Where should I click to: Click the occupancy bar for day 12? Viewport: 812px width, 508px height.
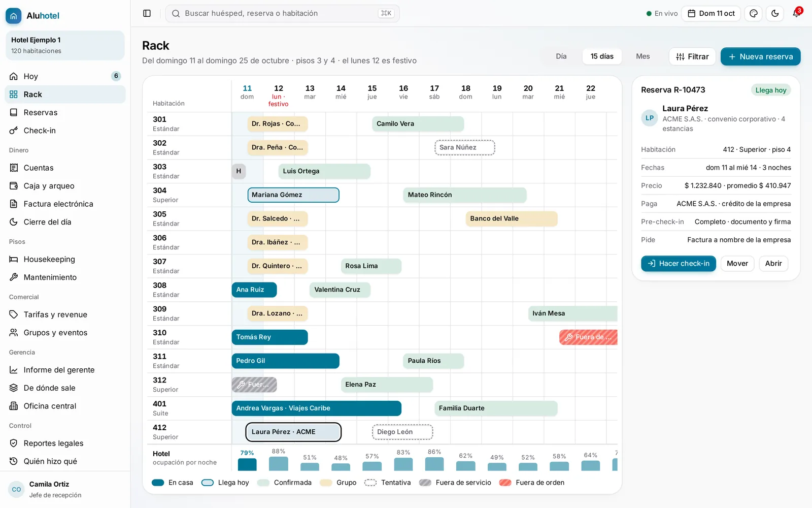tap(279, 464)
